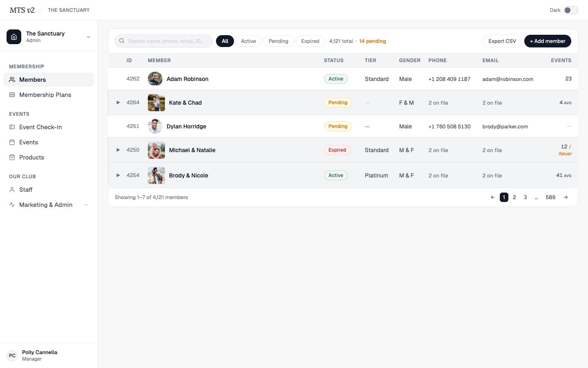This screenshot has height=368, width=588.
Task: Click the Dylan Horridge name
Action: 186,126
